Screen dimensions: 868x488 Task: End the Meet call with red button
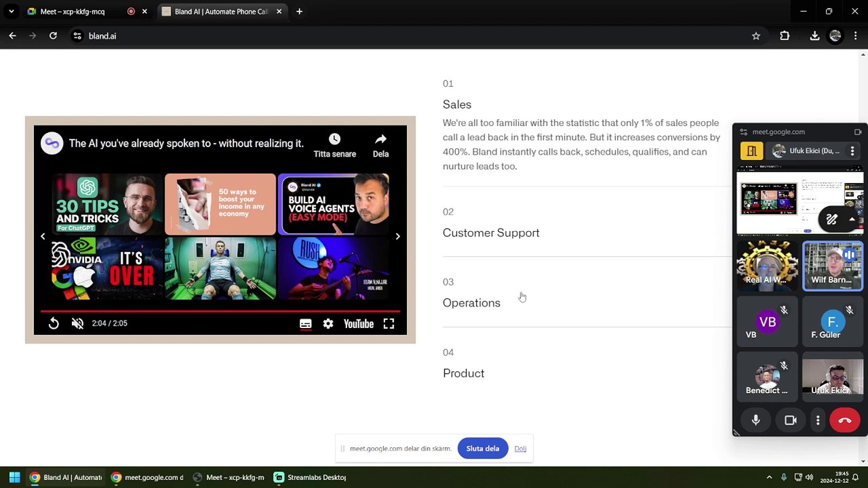pos(844,420)
